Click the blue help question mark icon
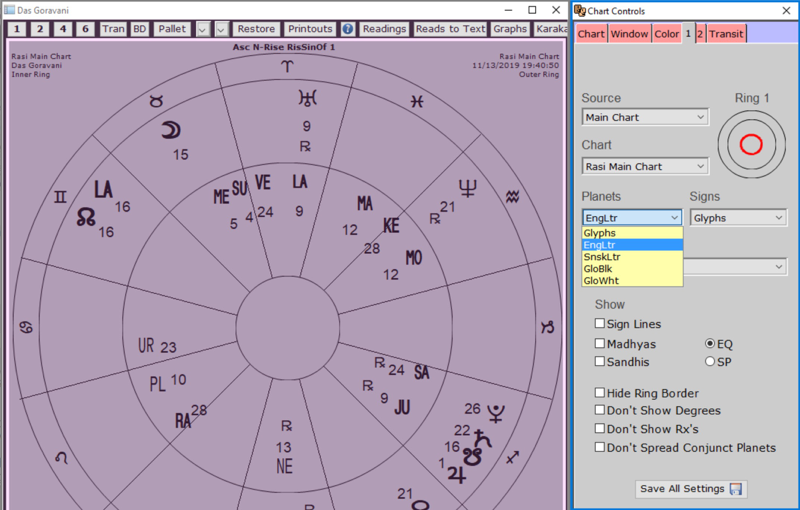The image size is (800, 510). pos(348,29)
